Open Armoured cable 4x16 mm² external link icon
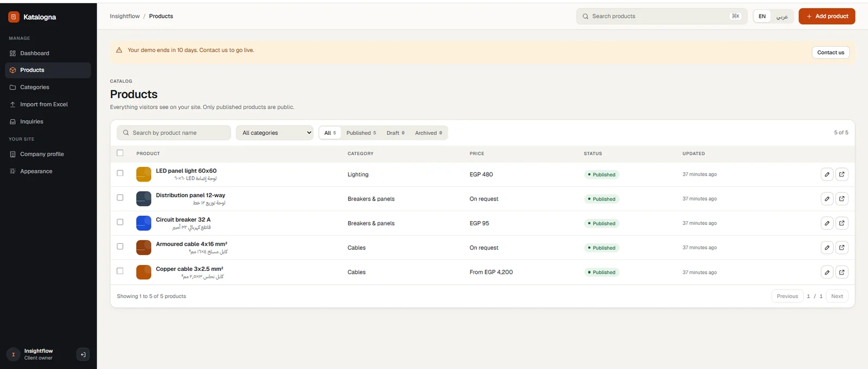The height and width of the screenshot is (369, 868). pos(842,248)
